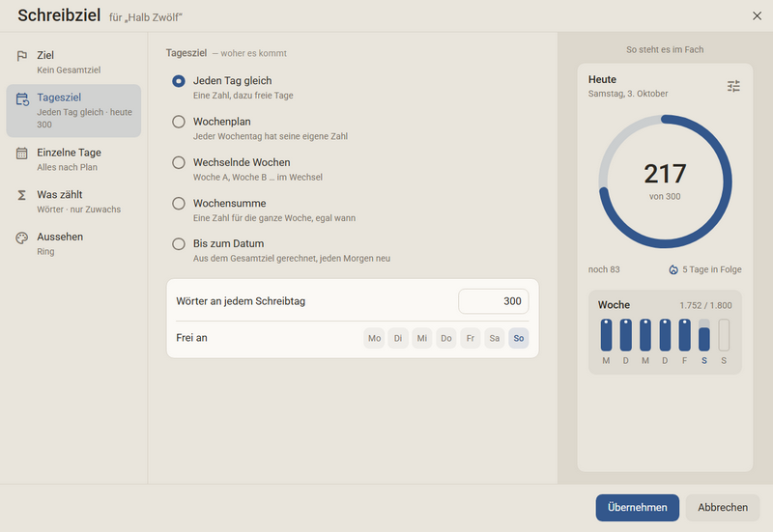Open the Tagesziel section

(73, 111)
